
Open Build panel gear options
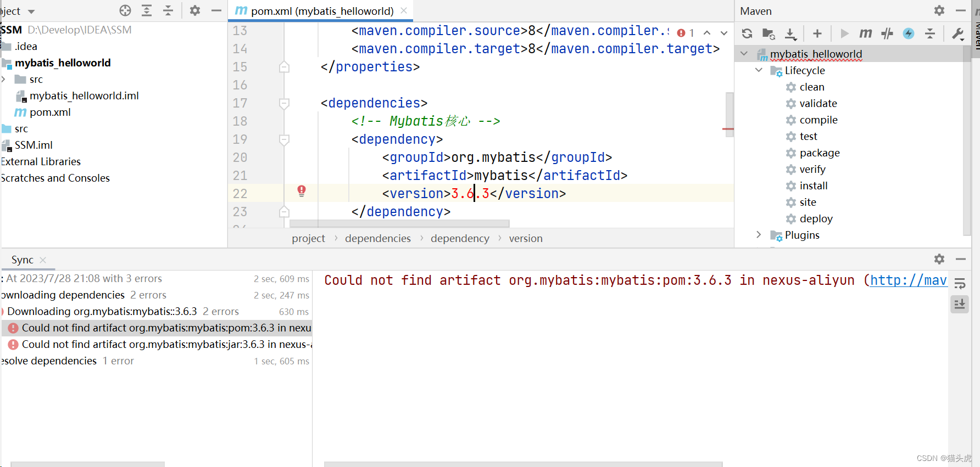[939, 259]
